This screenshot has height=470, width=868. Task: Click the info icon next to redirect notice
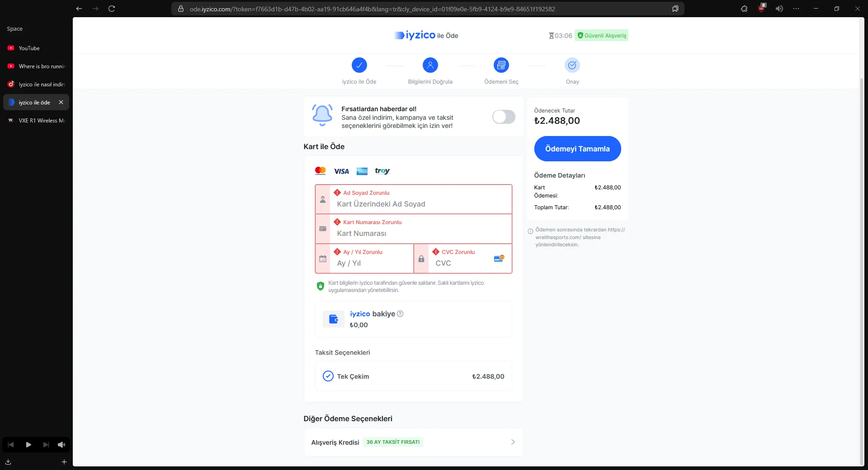tap(530, 231)
